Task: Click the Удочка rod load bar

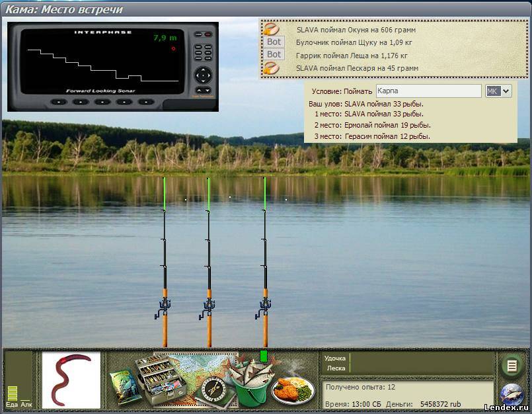Action: point(421,358)
